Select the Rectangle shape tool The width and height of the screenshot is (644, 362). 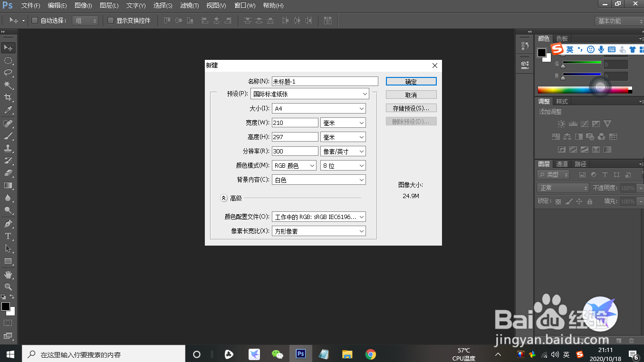pyautogui.click(x=8, y=261)
